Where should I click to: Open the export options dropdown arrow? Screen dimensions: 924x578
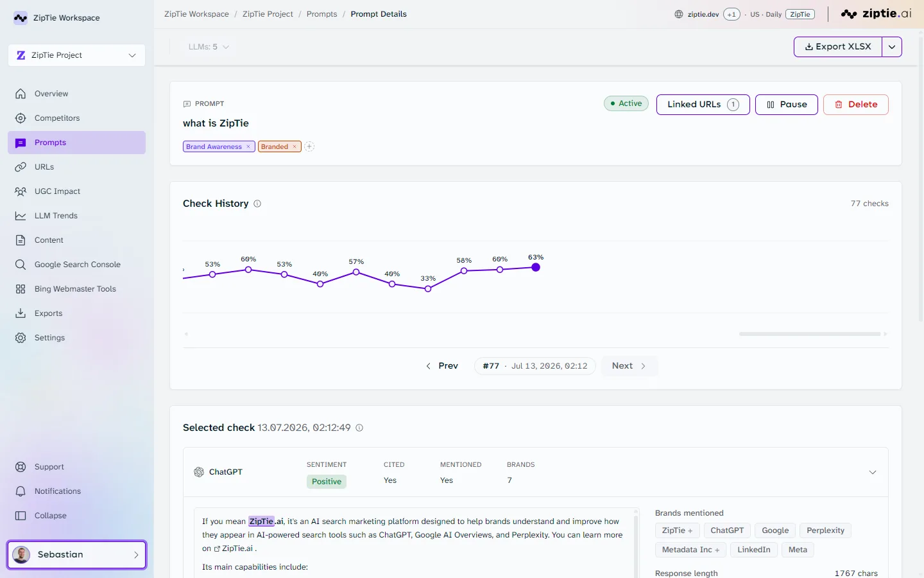pyautogui.click(x=892, y=47)
